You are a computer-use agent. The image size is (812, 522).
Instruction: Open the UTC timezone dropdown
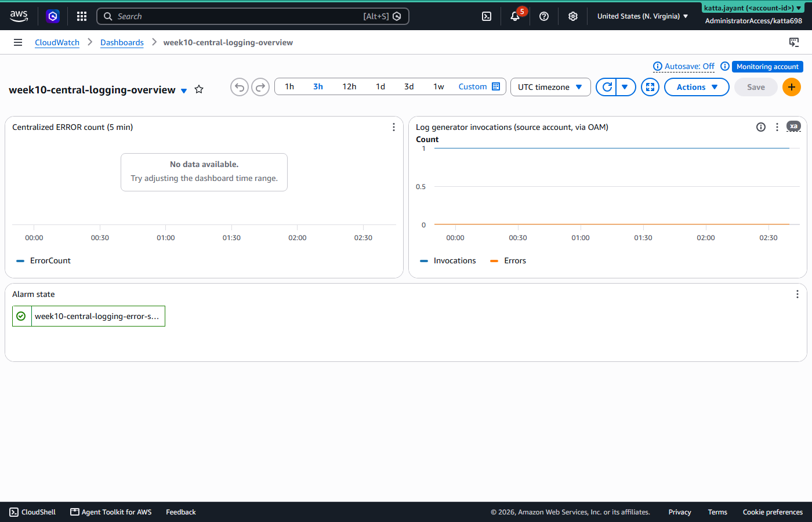[x=550, y=87]
